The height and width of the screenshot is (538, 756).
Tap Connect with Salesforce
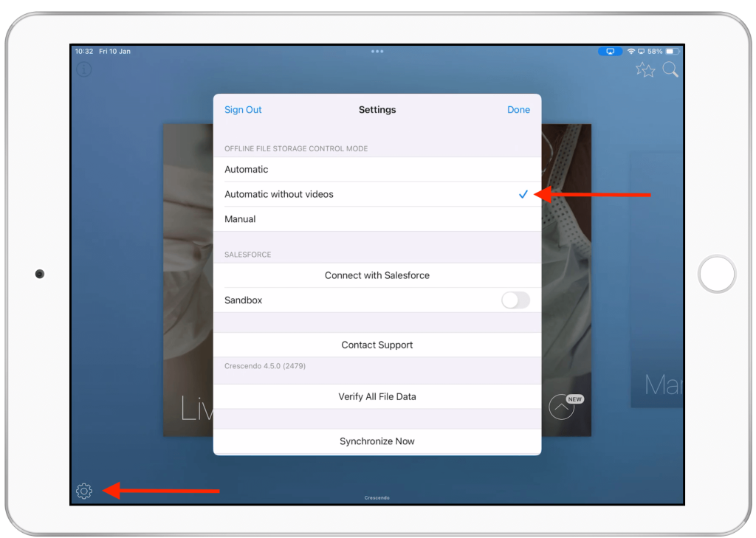[x=377, y=275]
